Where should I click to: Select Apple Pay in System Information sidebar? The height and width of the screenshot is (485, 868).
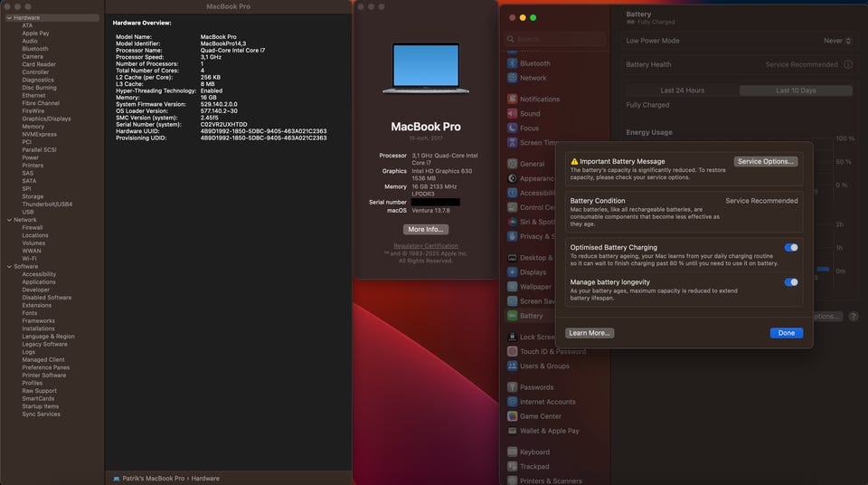[x=35, y=33]
